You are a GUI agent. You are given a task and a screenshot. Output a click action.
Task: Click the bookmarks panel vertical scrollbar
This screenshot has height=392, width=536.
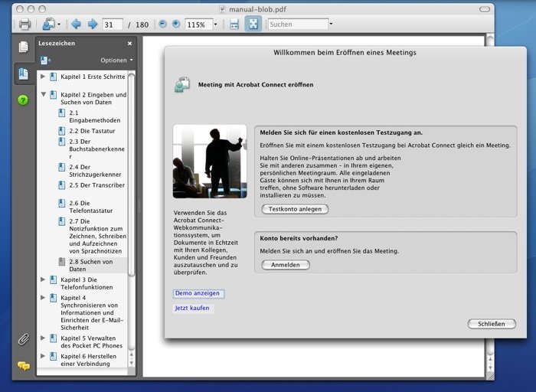pyautogui.click(x=131, y=175)
